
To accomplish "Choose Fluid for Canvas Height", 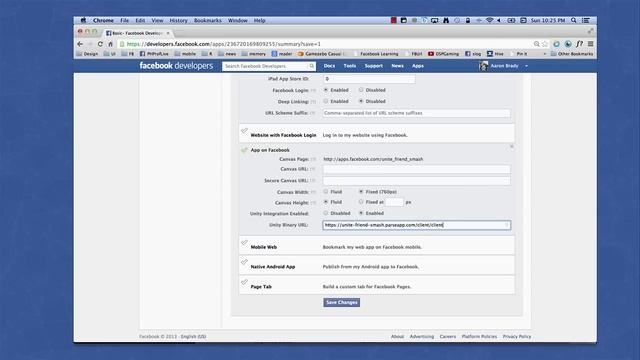I will click(326, 202).
